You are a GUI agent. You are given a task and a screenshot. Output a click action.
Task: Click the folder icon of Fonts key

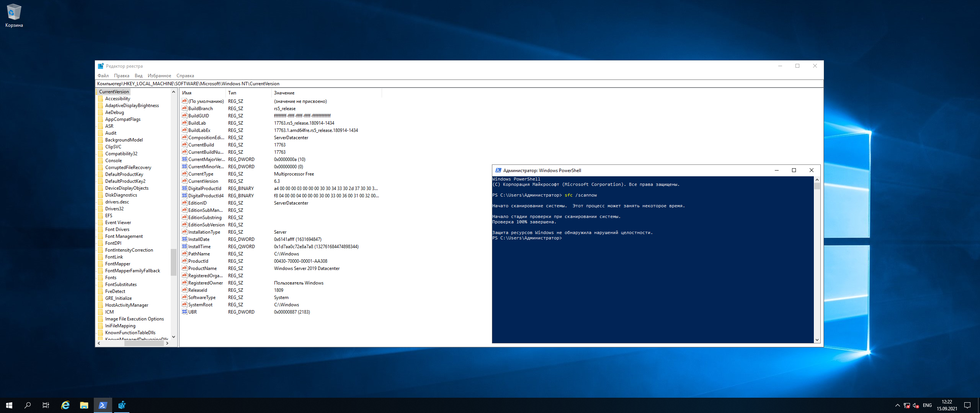101,278
